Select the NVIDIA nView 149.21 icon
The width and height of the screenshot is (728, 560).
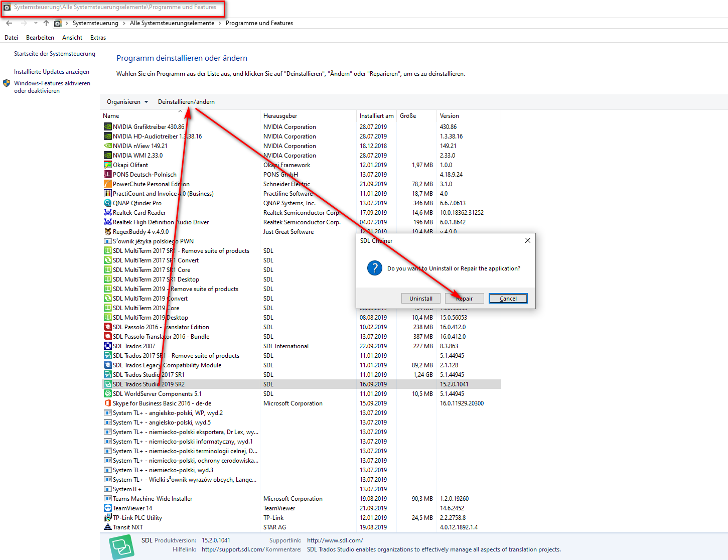(x=107, y=146)
